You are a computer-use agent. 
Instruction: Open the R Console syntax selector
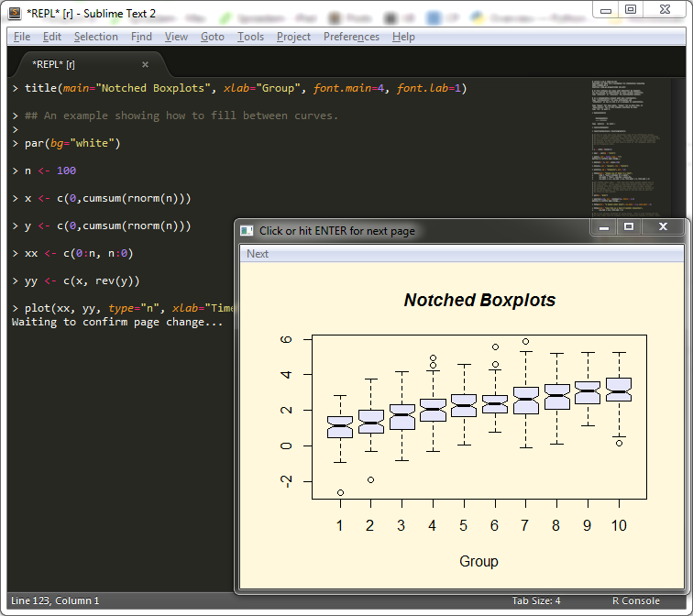[x=635, y=601]
